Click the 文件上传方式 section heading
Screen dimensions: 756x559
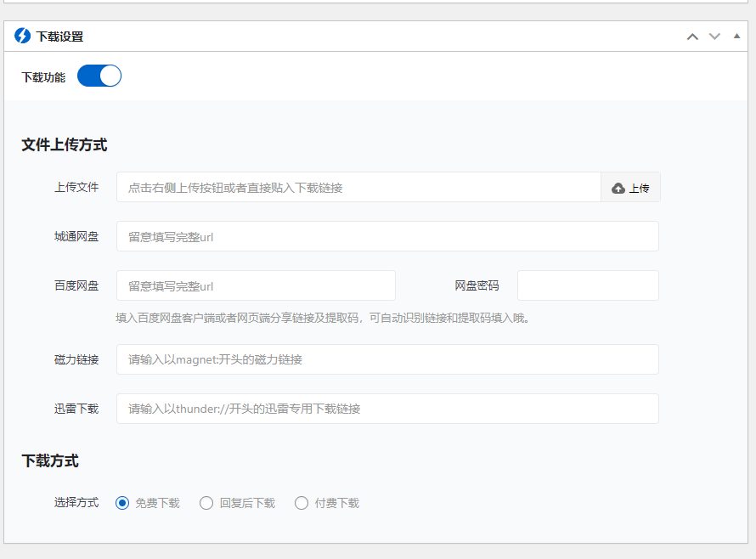[x=65, y=145]
